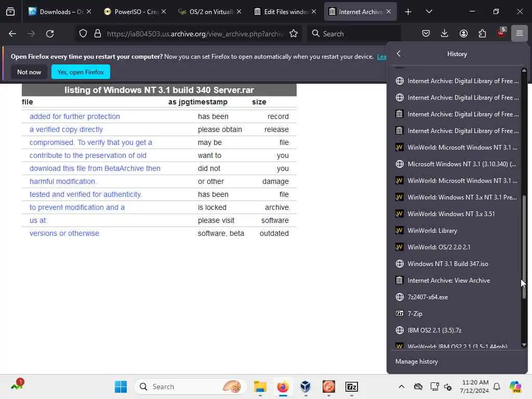Click the Windows taskbar Search box
Image resolution: width=532 pixels, height=399 pixels.
[191, 387]
